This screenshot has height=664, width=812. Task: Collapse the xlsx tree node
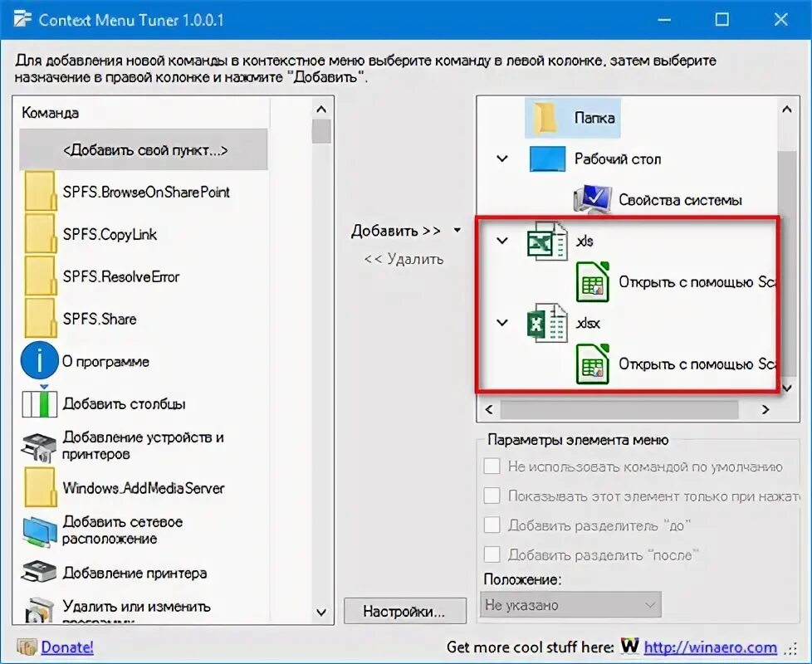(x=501, y=323)
